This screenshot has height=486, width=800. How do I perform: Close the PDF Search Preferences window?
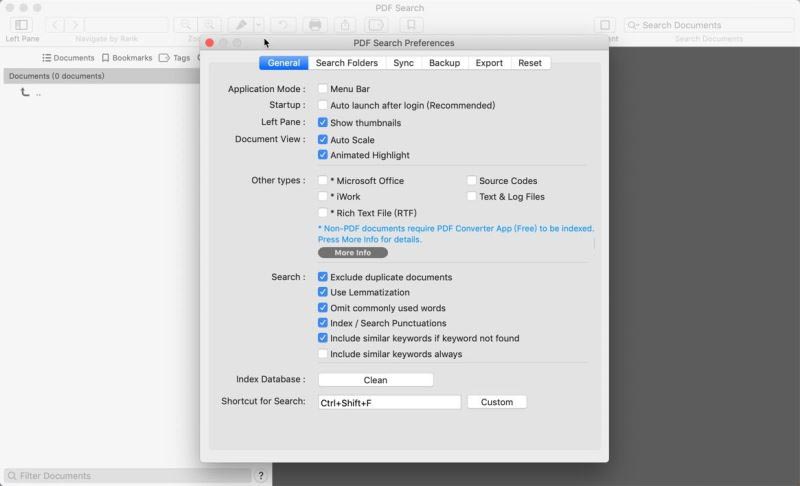(x=209, y=43)
